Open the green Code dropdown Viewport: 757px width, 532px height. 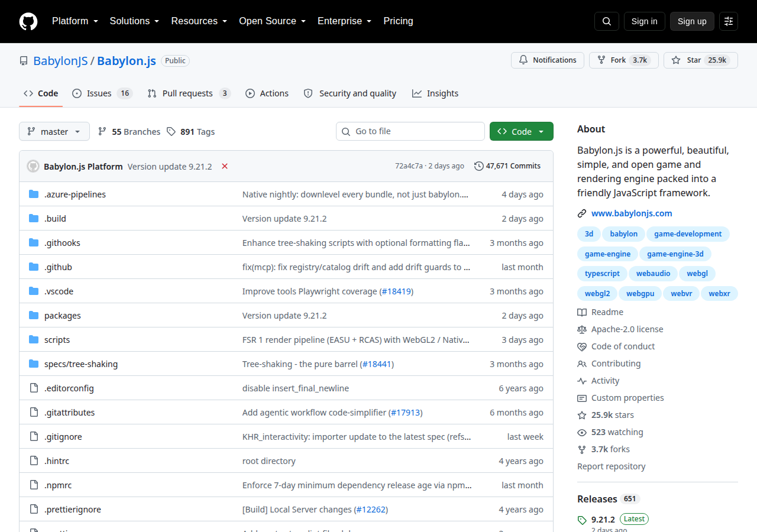click(x=522, y=131)
